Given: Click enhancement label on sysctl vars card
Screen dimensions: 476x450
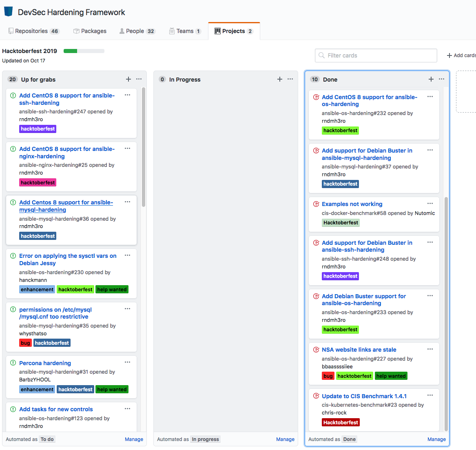Looking at the screenshot, I should [37, 289].
